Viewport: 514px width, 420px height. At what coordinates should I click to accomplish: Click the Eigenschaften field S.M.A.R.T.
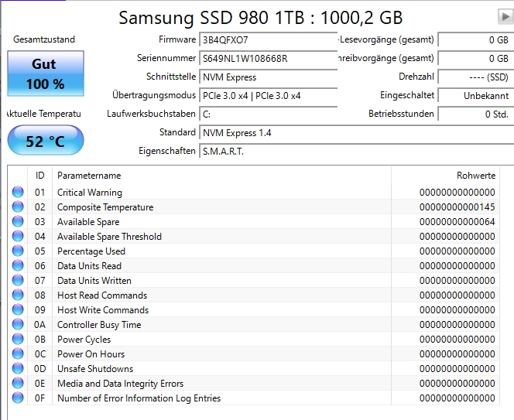point(357,152)
